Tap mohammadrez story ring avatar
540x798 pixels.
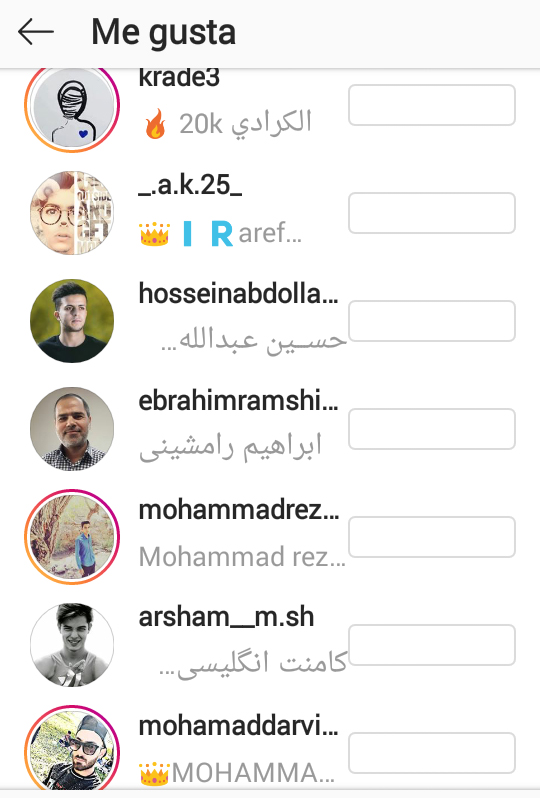click(x=72, y=536)
